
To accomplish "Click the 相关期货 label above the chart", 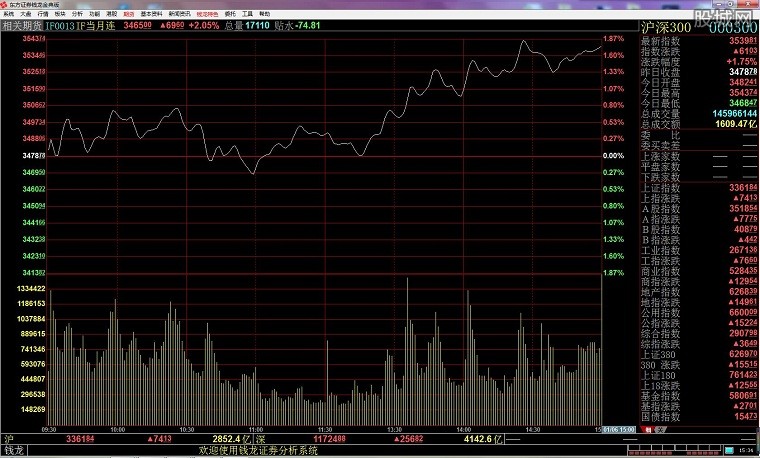I will pyautogui.click(x=20, y=25).
